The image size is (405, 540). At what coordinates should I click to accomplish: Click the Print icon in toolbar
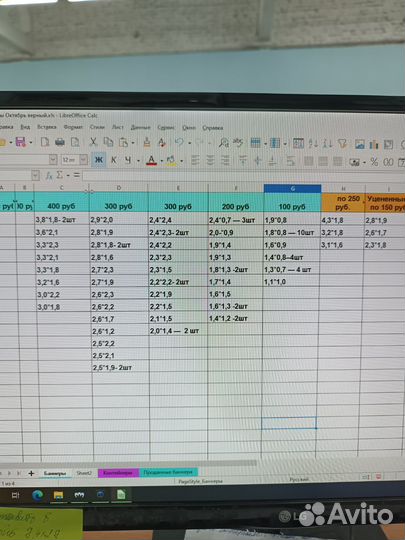tap(60, 142)
